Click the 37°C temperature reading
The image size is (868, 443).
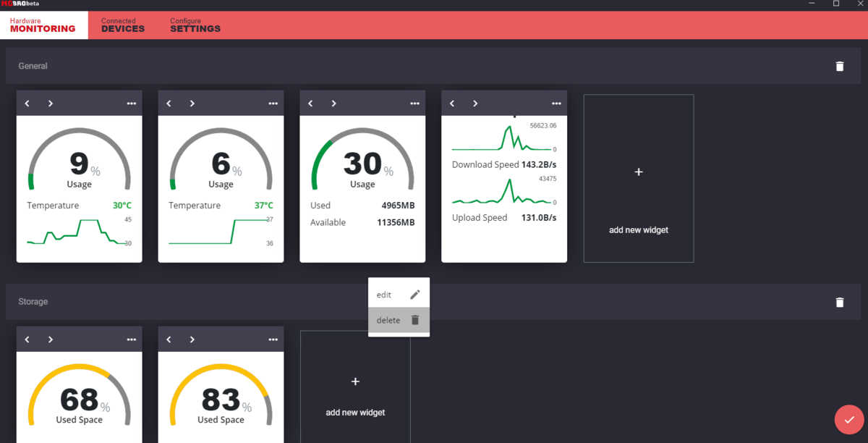coord(264,206)
